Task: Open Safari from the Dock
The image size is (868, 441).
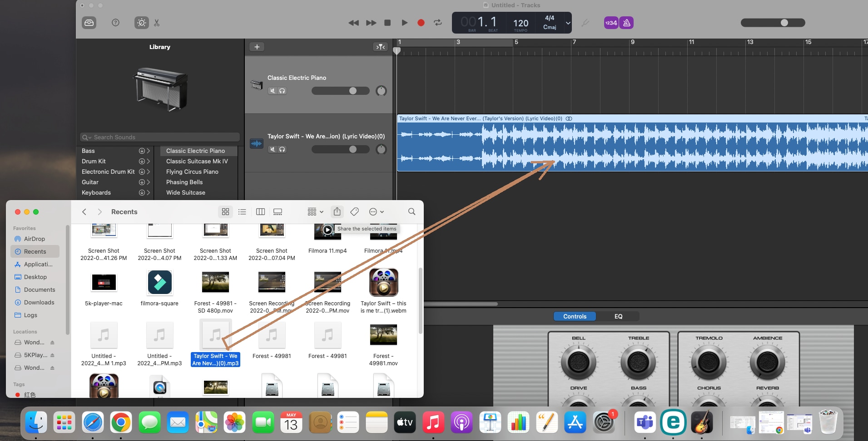Action: click(x=92, y=423)
